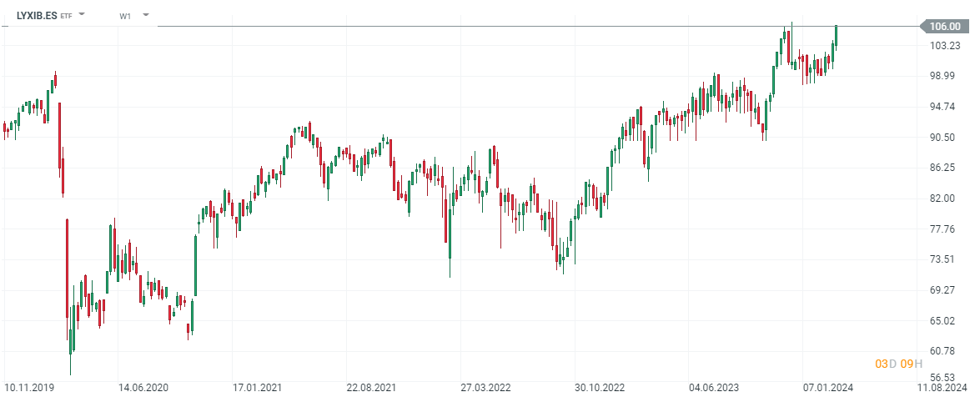980x402 pixels.
Task: Open the LYXIB.ES symbol dropdown arrow
Action: (82, 15)
